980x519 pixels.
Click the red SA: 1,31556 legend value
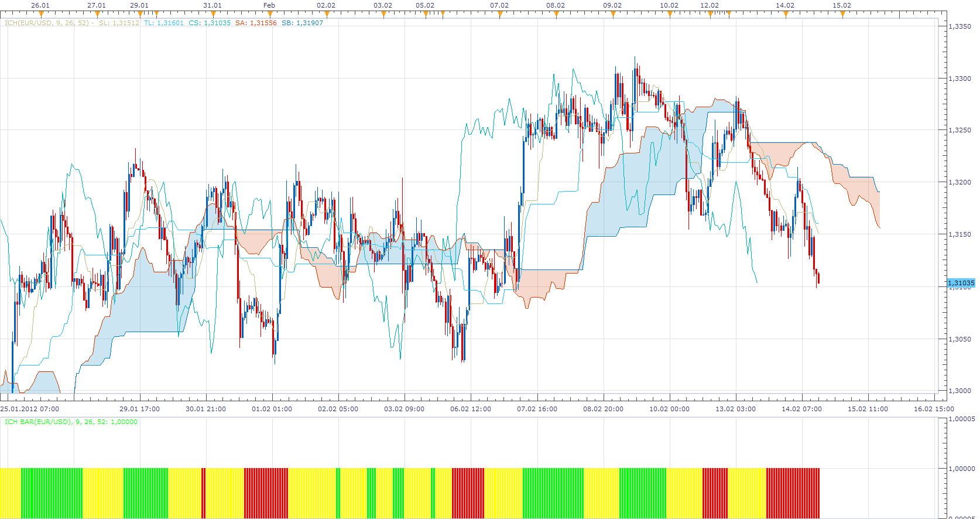click(256, 23)
